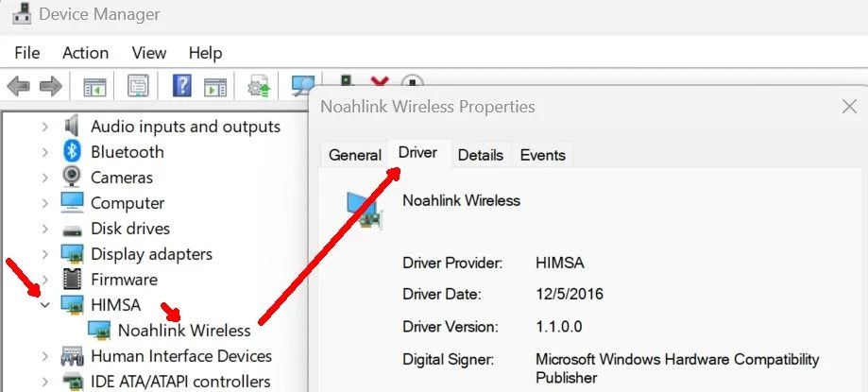Select Human Interface Devices label
Image resolution: width=868 pixels, height=392 pixels.
tap(181, 356)
